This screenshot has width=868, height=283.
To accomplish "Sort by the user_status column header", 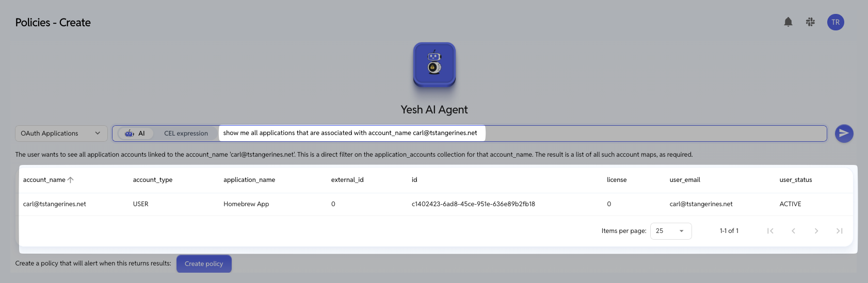I will click(x=796, y=180).
